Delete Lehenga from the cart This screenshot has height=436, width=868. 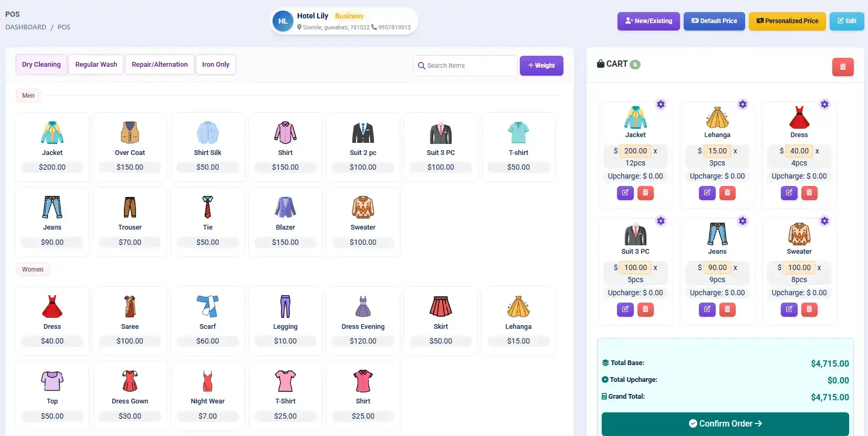pos(727,193)
